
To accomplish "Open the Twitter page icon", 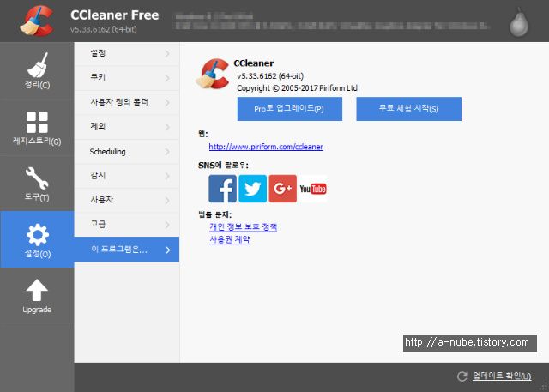I will (252, 189).
